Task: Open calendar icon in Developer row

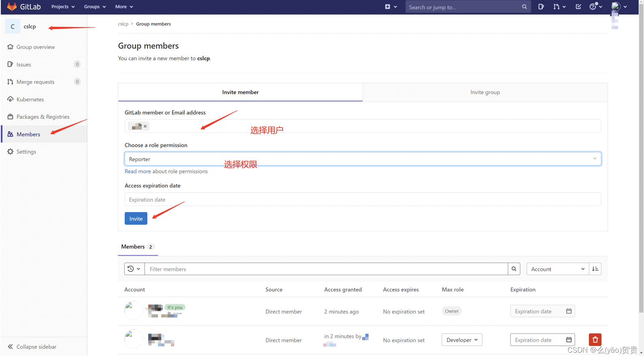Action: [569, 340]
